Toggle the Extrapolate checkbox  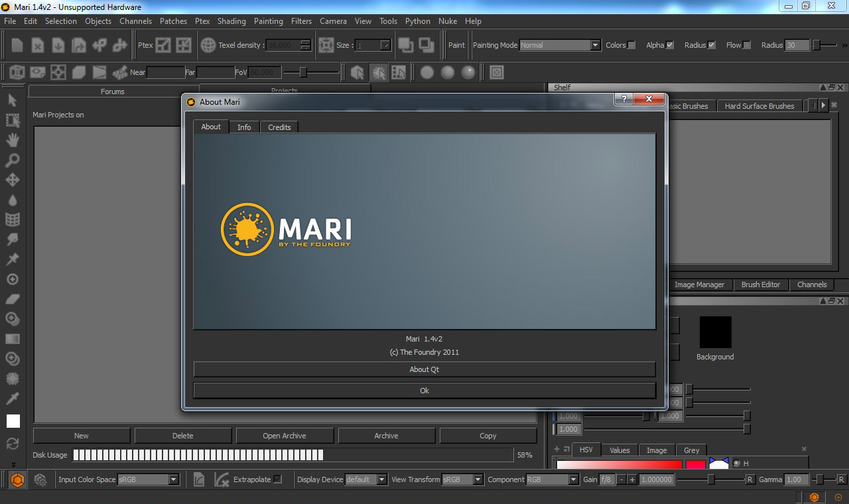coord(278,479)
